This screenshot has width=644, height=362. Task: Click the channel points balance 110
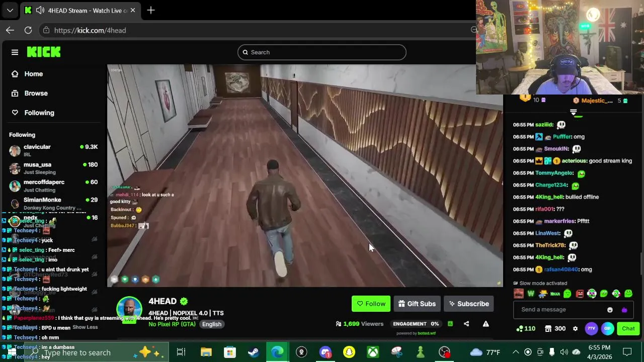point(526,329)
